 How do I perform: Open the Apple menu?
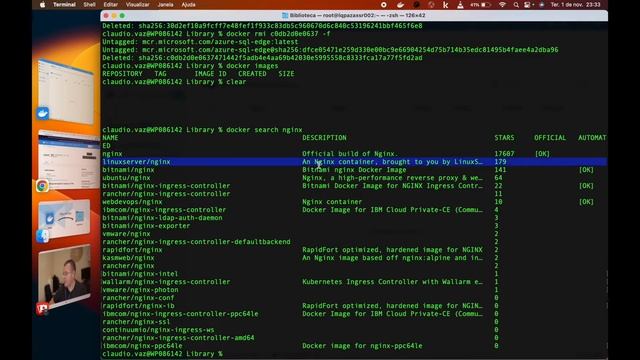[42, 5]
